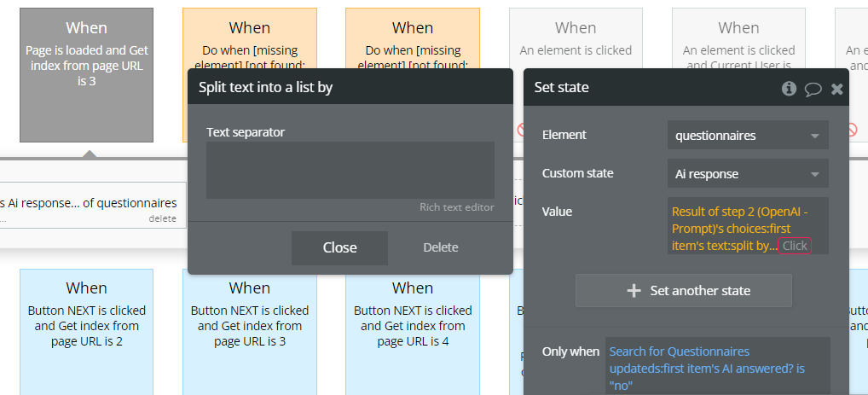868x395 pixels.
Task: Click the red disabled-breakpoint icon beside Set state
Action: tap(519, 131)
